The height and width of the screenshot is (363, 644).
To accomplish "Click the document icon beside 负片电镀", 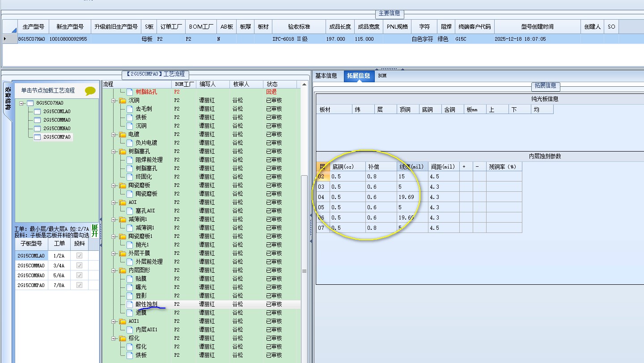I will [130, 143].
